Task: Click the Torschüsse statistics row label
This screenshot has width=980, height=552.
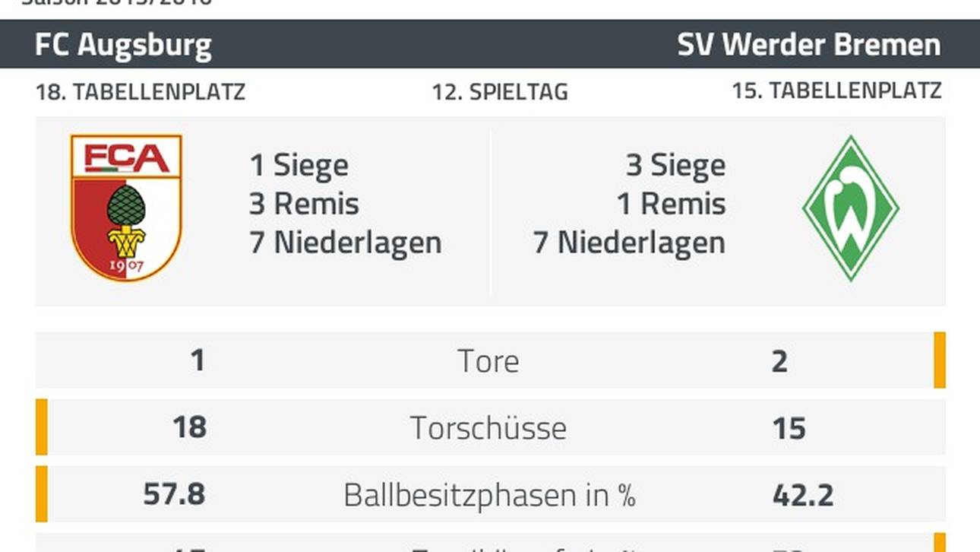Action: [488, 428]
